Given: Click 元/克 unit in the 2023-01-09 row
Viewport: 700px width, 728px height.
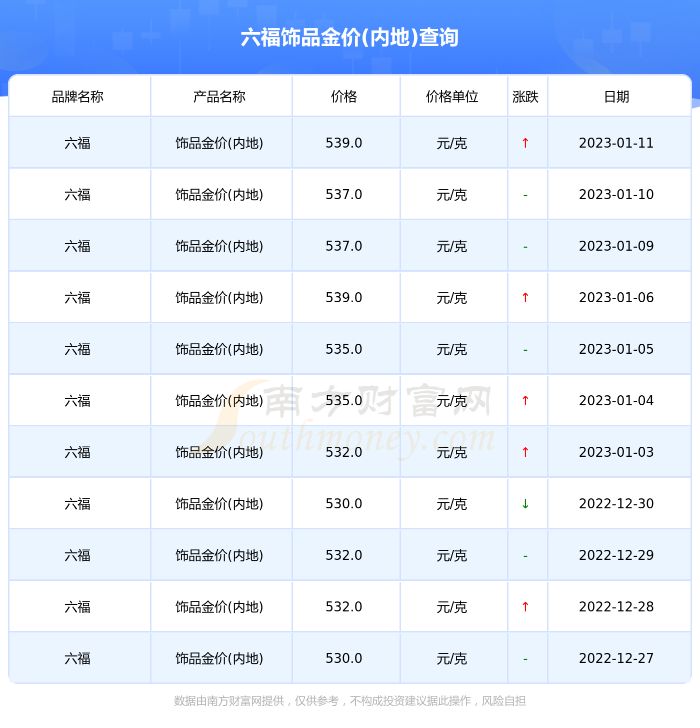Looking at the screenshot, I should (452, 247).
